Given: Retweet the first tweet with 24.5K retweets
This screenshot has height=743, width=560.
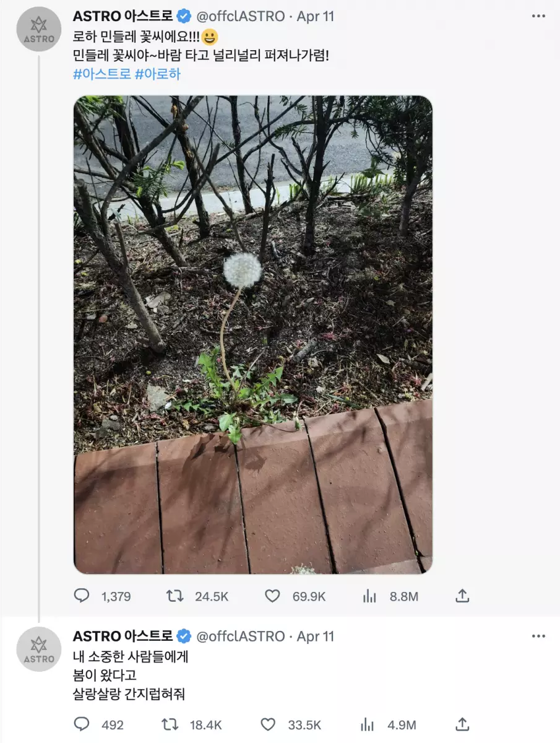Looking at the screenshot, I should tap(175, 596).
